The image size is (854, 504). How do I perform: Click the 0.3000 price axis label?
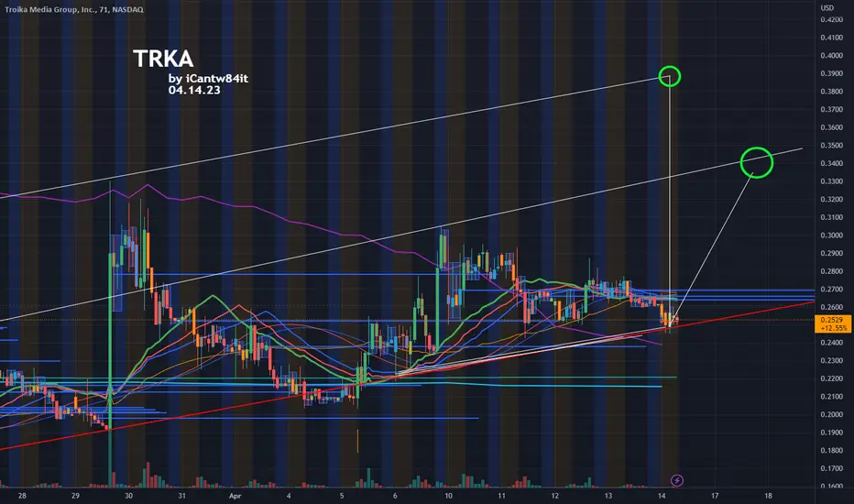click(832, 236)
